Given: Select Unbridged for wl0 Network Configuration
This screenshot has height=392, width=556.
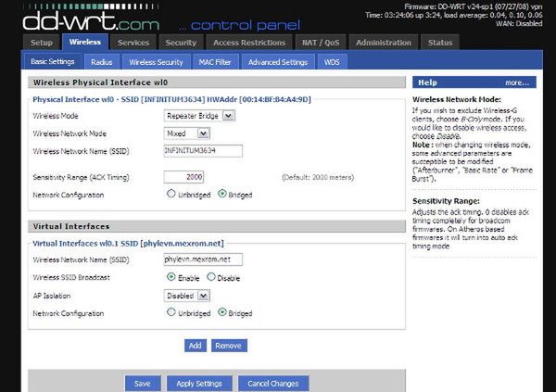Looking at the screenshot, I should coord(171,194).
